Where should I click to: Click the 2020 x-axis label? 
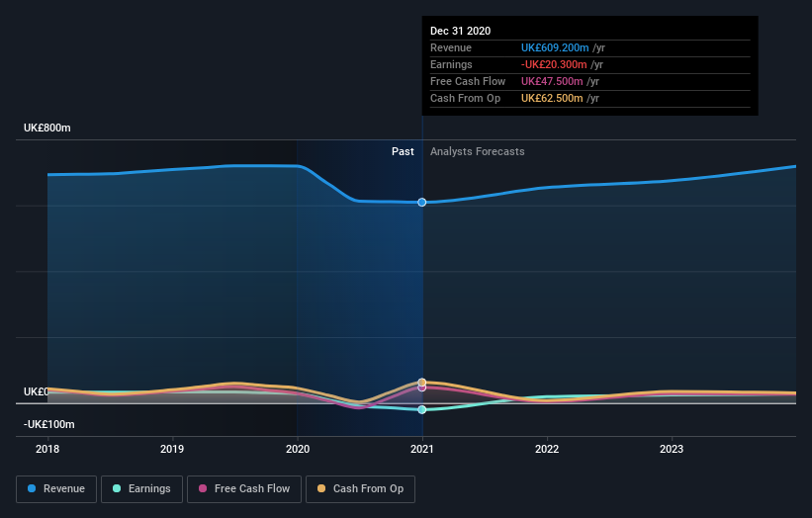coord(298,449)
